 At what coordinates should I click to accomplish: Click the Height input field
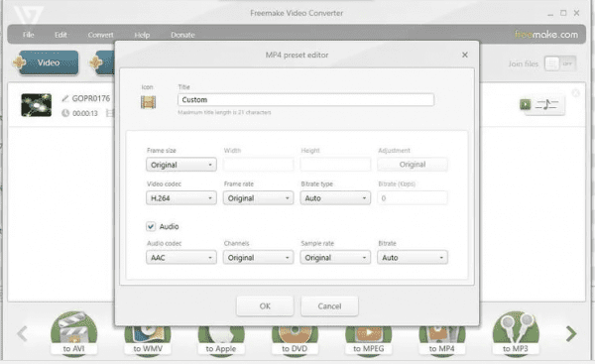[335, 165]
